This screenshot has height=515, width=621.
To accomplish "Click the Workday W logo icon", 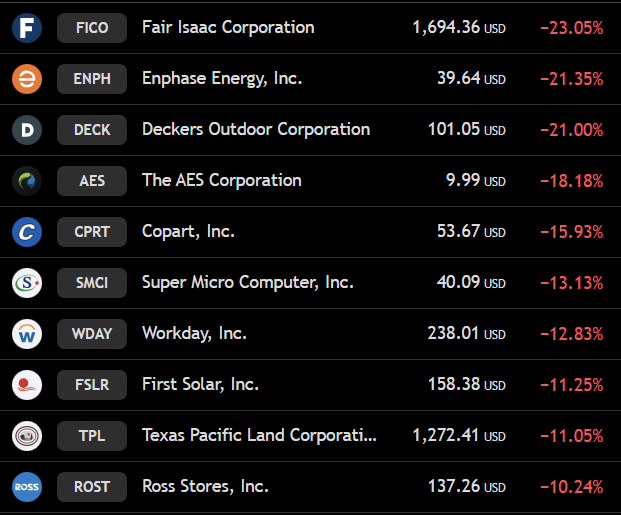I will coord(27,334).
